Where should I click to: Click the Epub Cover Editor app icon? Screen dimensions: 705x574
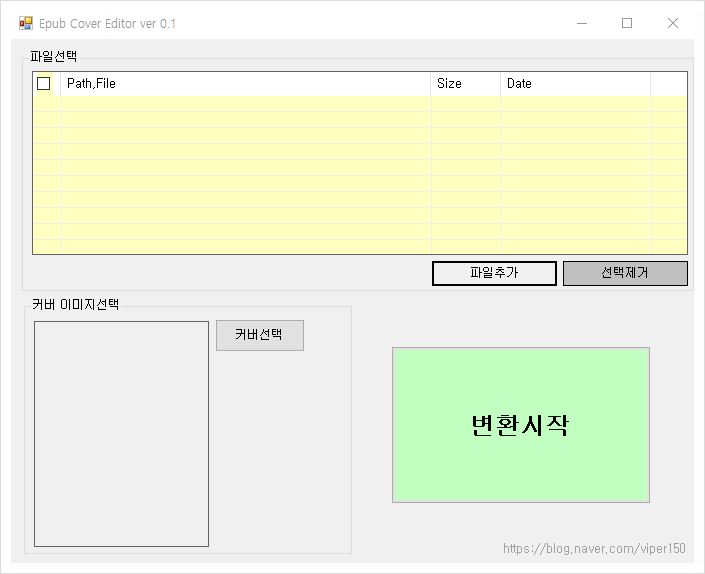(26, 23)
